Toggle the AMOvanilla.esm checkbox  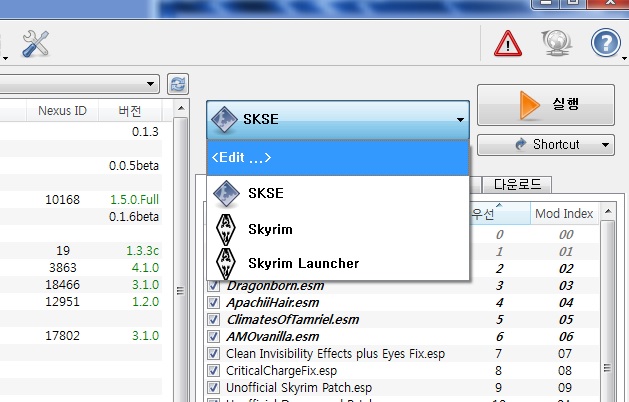click(x=213, y=337)
